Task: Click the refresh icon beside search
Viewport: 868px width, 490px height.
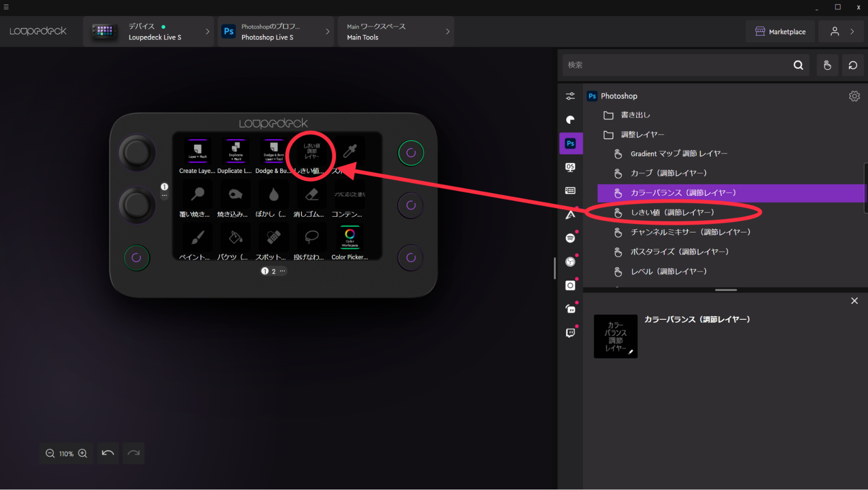Action: pyautogui.click(x=853, y=65)
